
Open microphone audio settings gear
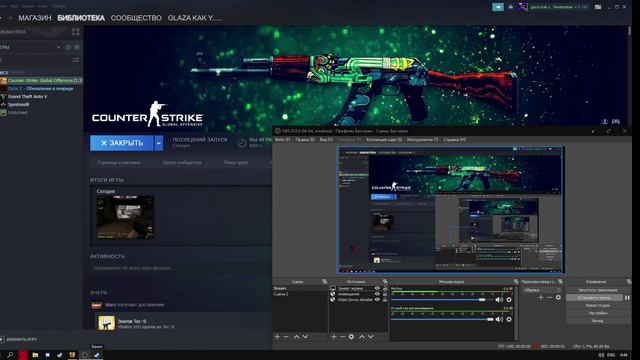tap(509, 300)
